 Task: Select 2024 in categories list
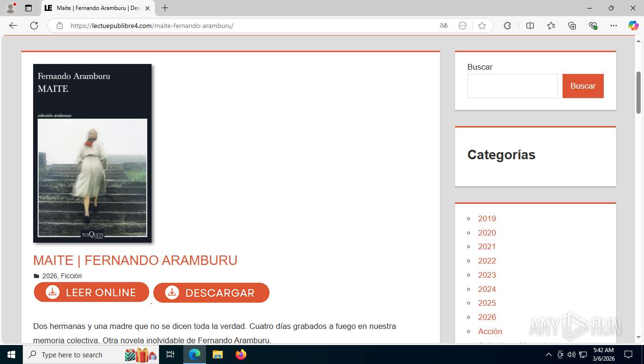point(487,289)
